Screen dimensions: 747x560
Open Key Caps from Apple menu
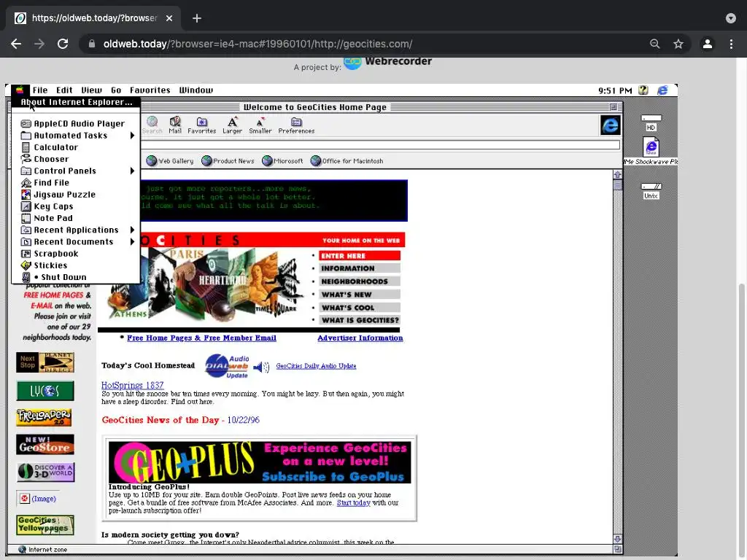tap(76, 206)
